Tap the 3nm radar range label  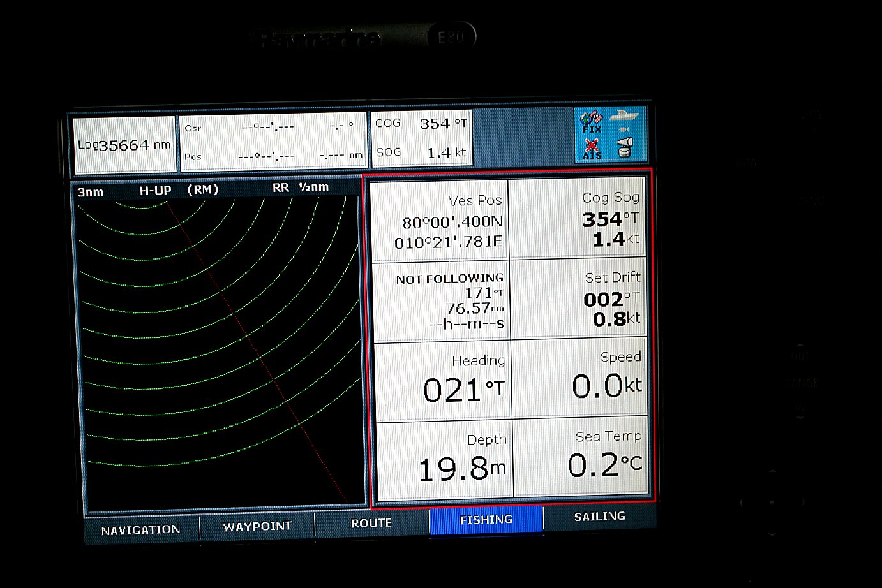(91, 192)
